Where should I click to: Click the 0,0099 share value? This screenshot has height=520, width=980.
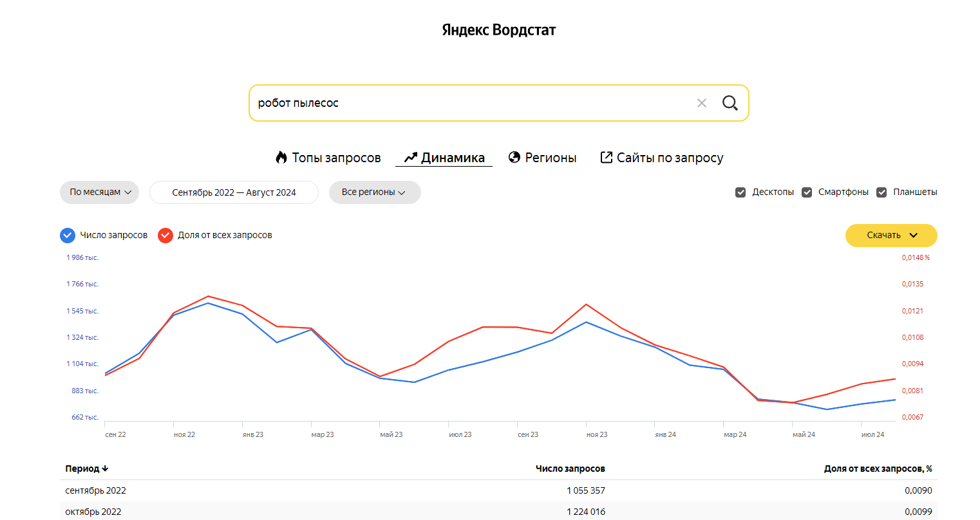[918, 512]
